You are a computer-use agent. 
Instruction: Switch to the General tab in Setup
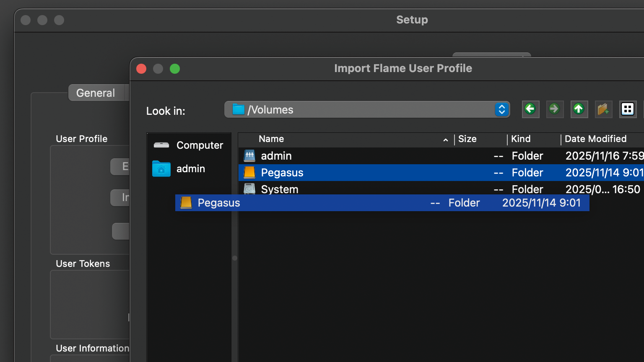click(x=96, y=93)
